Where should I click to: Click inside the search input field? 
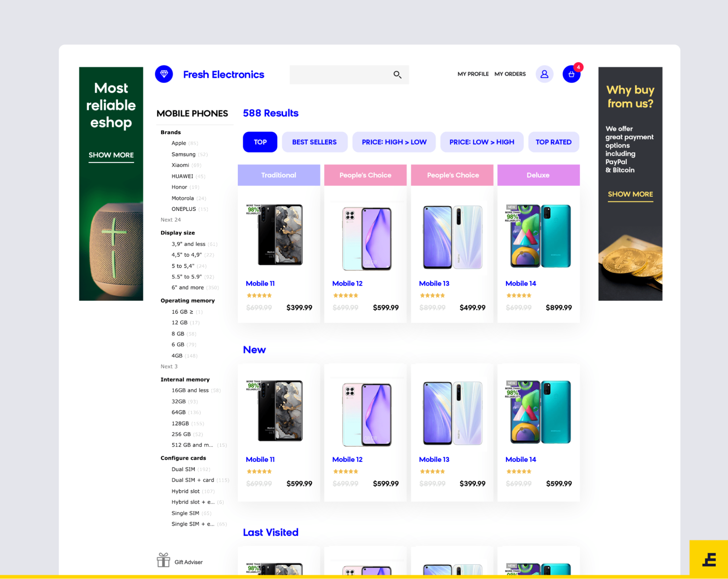pos(341,75)
